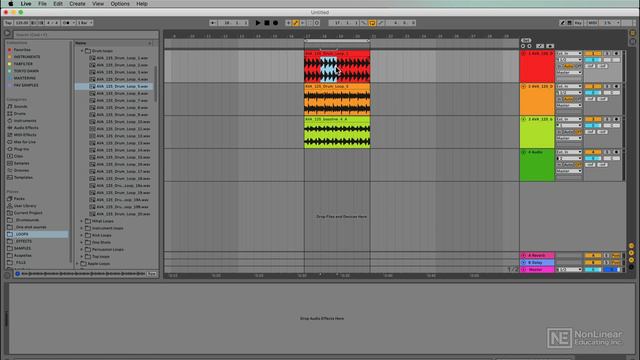
Task: Click the browser search field
Action: click(x=86, y=35)
